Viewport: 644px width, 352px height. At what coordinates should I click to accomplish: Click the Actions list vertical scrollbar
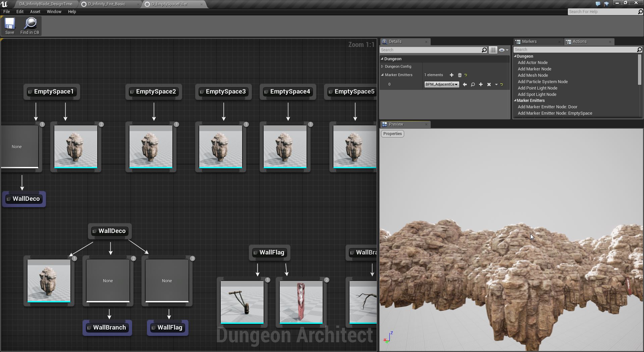point(639,69)
